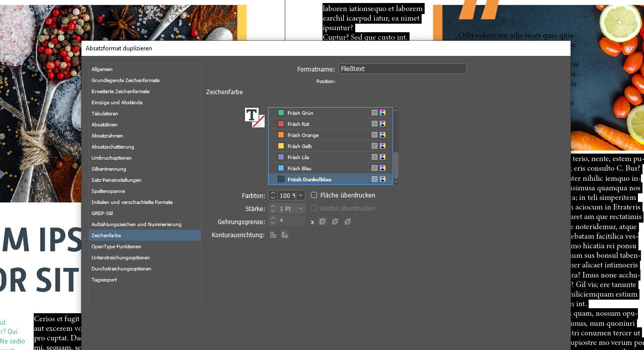Open the Farbton percentage dropdown
The image size is (644, 350).
[300, 195]
